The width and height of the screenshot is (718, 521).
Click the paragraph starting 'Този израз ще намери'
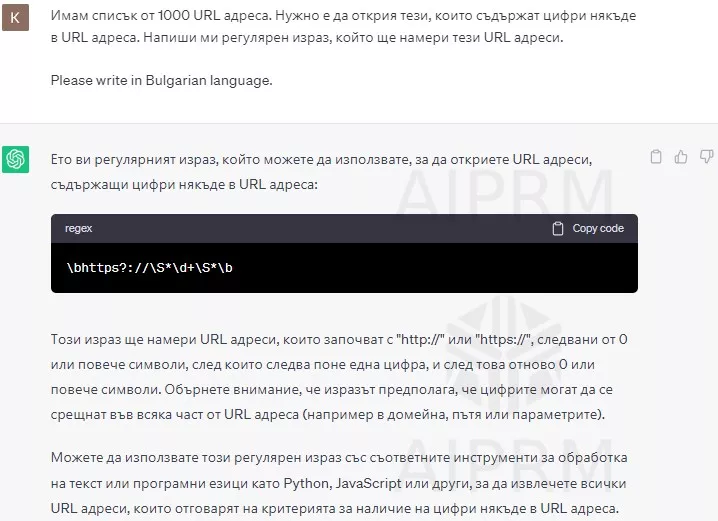(x=339, y=377)
